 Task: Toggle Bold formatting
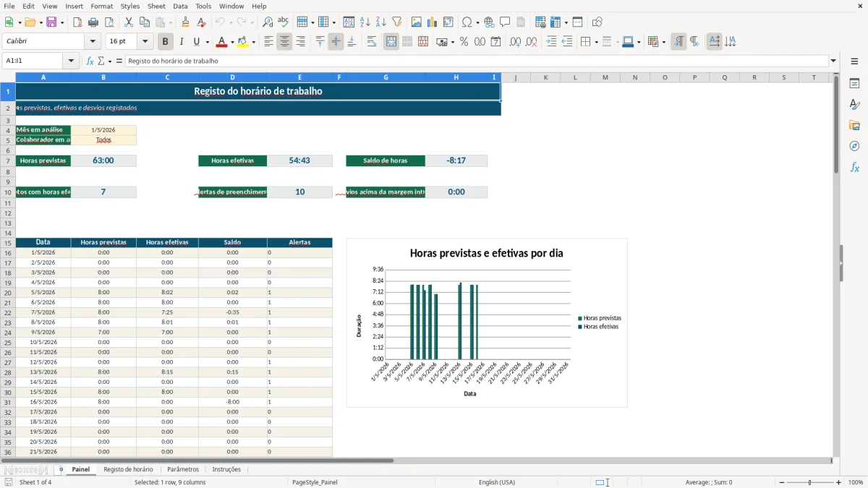click(166, 42)
